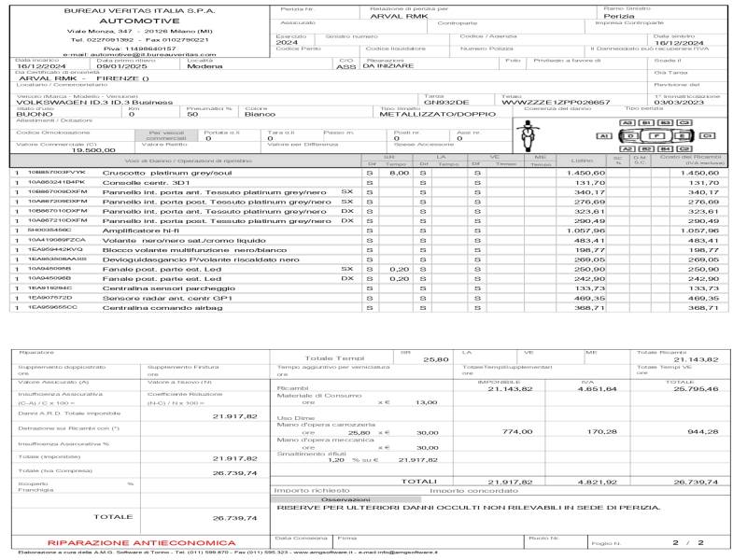Click the 'Cruscotto platinum grey/soul' row description
747x560 pixels.
click(167, 174)
